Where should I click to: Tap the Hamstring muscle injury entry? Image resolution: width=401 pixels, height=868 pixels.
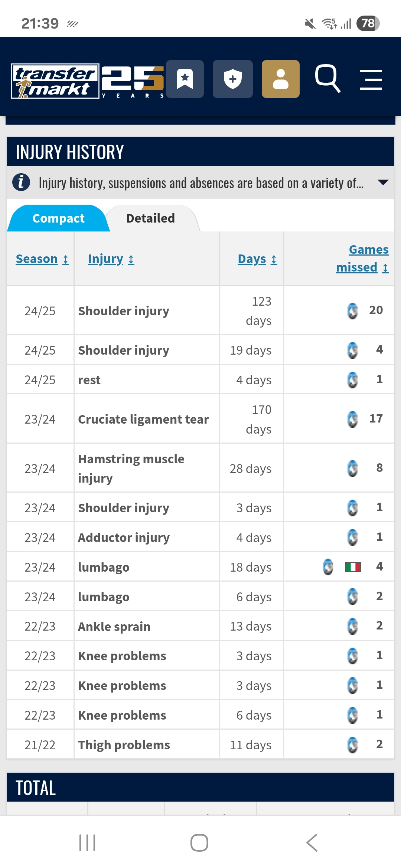(131, 468)
